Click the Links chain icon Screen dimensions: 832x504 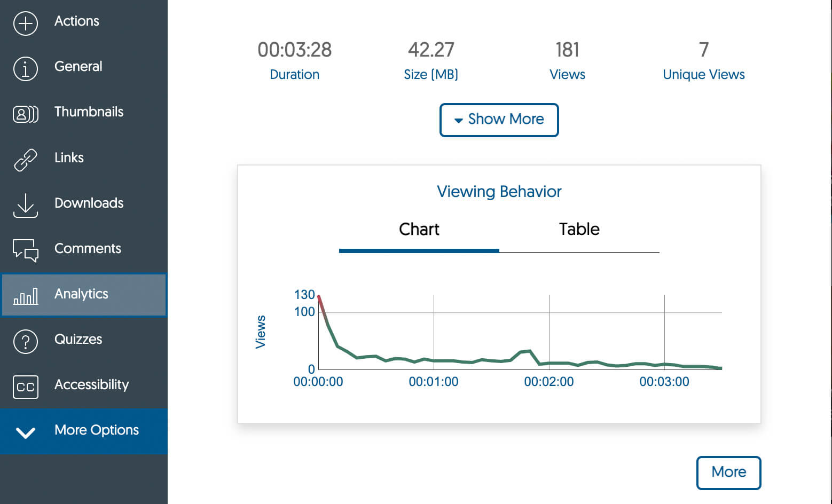(25, 160)
